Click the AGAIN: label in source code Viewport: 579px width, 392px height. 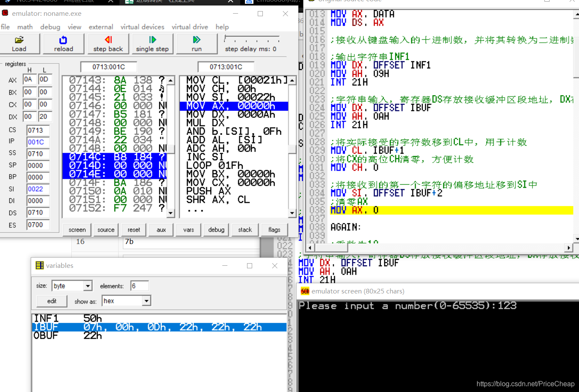(x=346, y=227)
